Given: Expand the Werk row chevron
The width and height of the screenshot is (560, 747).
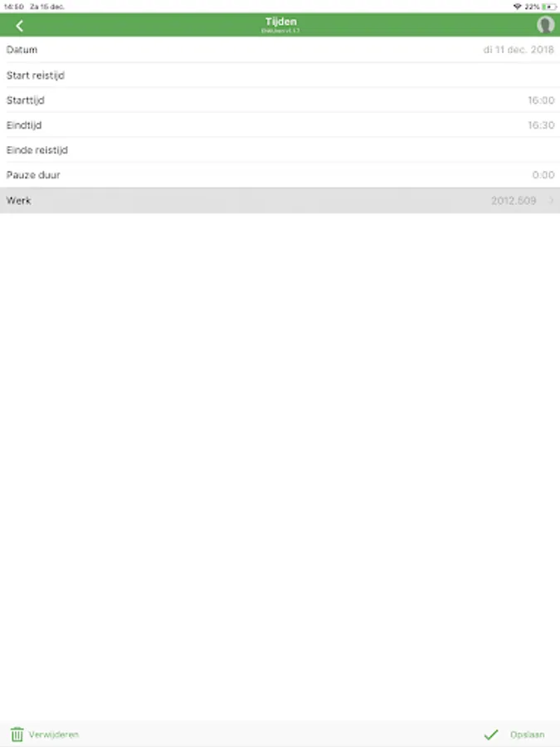Looking at the screenshot, I should 552,201.
